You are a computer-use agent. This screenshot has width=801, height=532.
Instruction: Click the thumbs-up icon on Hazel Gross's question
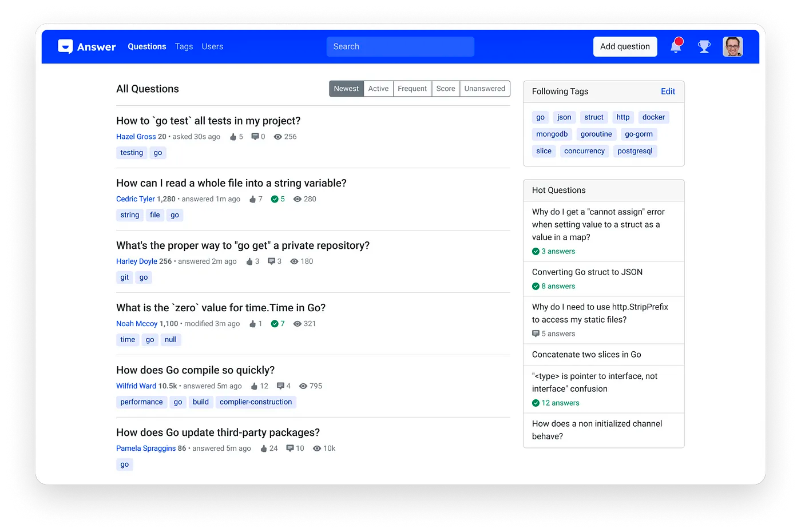233,137
